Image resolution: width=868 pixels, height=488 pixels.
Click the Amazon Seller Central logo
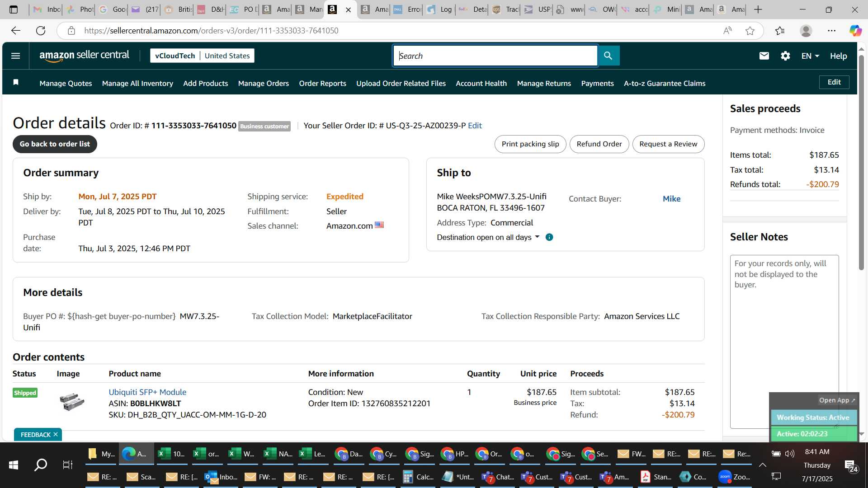[84, 56]
